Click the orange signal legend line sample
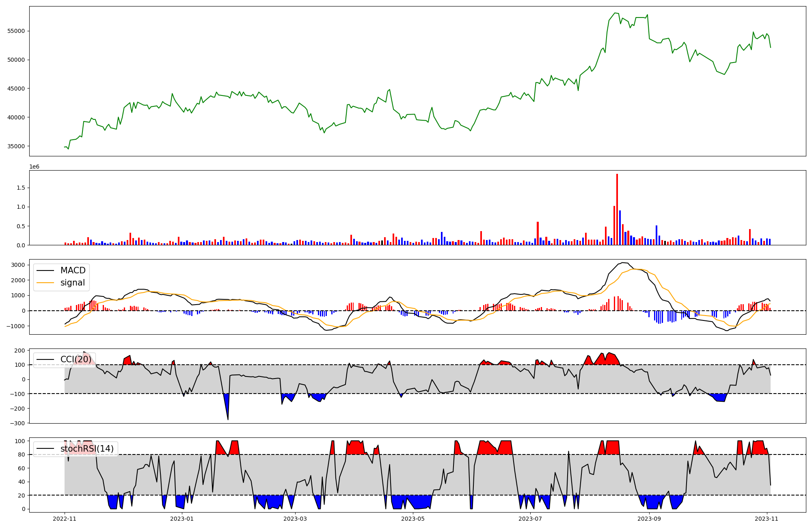Image resolution: width=812 pixels, height=528 pixels. point(45,283)
